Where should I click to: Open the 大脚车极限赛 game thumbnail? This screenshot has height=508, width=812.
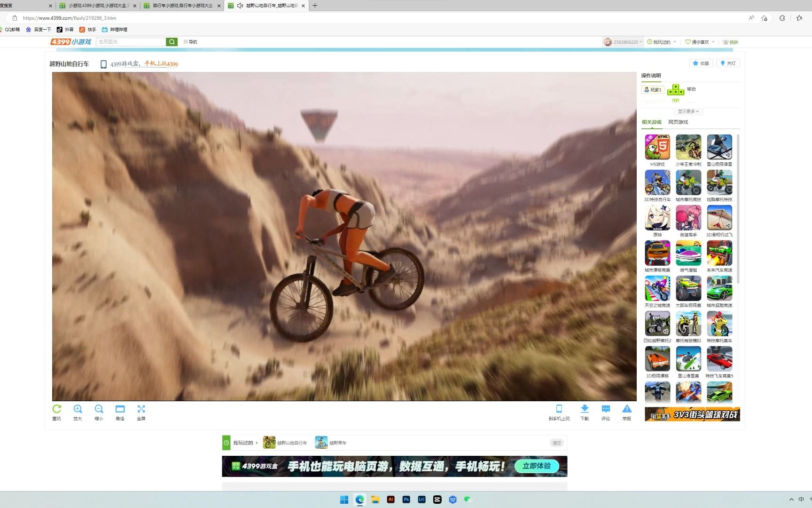point(688,288)
